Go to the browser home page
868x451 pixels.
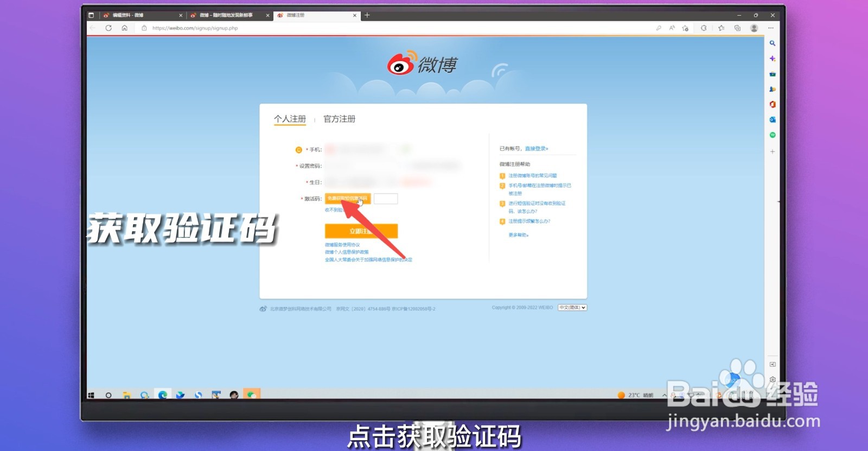[125, 28]
